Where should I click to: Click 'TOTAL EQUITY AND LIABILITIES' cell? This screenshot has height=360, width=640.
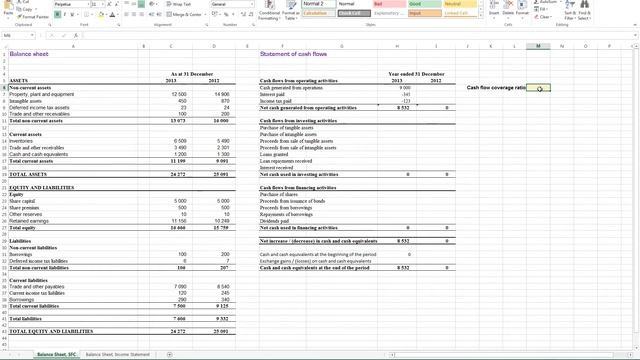coord(51,331)
